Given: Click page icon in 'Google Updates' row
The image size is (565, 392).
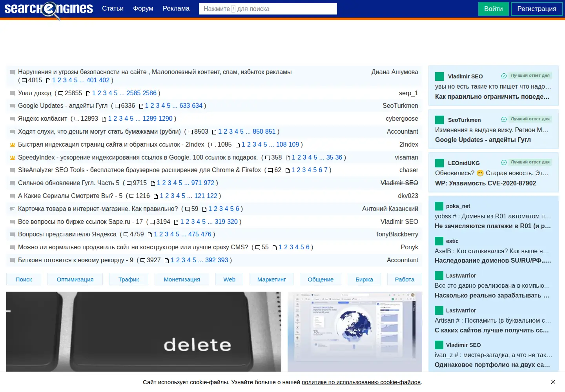Looking at the screenshot, I should [x=141, y=106].
